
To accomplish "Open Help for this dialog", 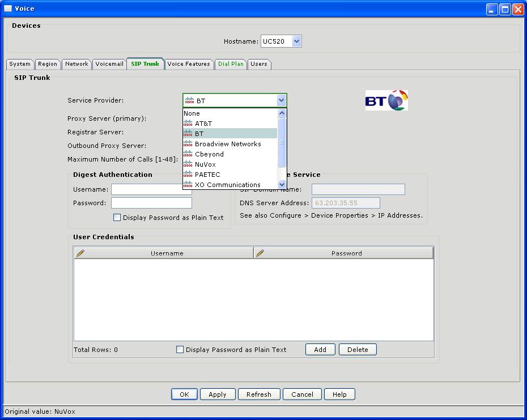I will click(339, 394).
